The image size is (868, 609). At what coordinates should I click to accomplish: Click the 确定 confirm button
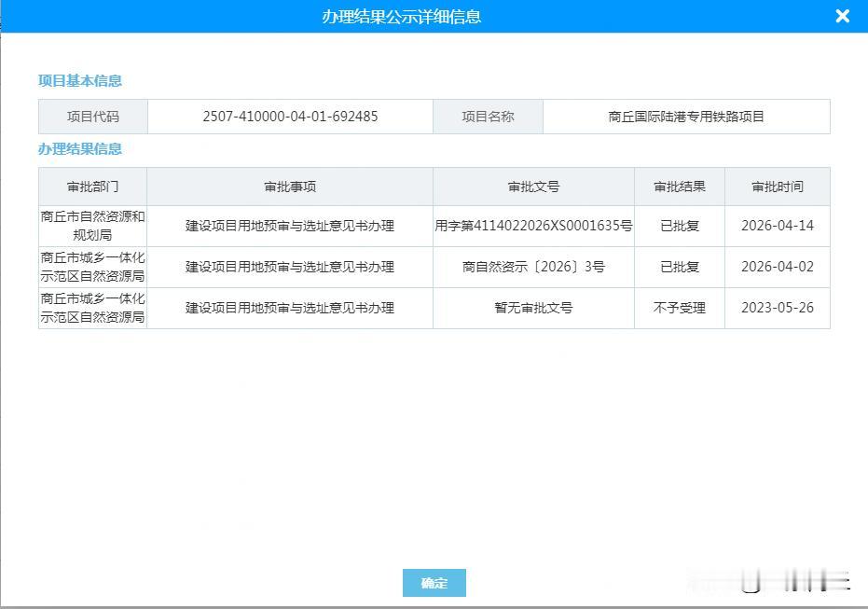tap(434, 582)
